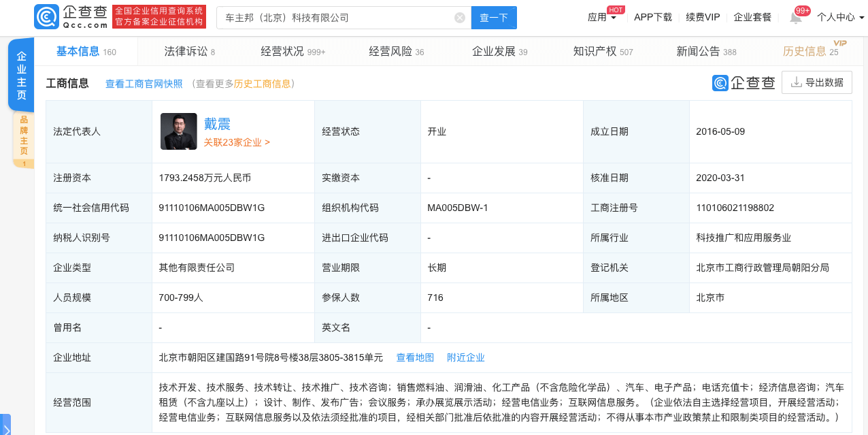Click the 查看地图 link
Image resolution: width=868 pixels, height=435 pixels.
tap(415, 357)
